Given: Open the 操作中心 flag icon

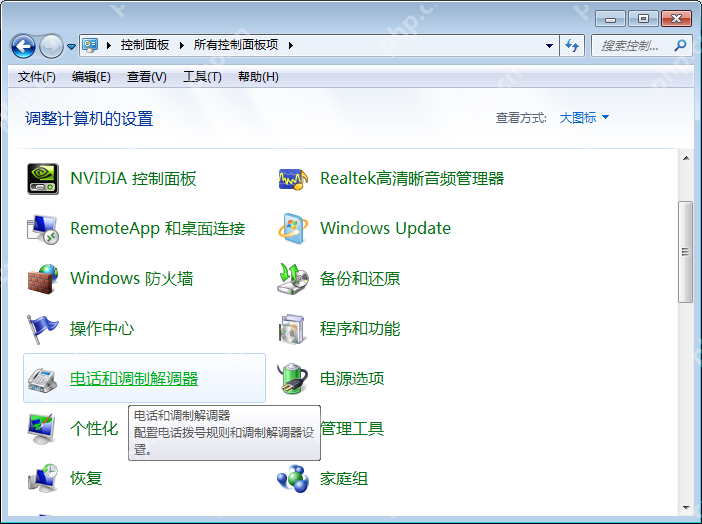Looking at the screenshot, I should point(43,329).
